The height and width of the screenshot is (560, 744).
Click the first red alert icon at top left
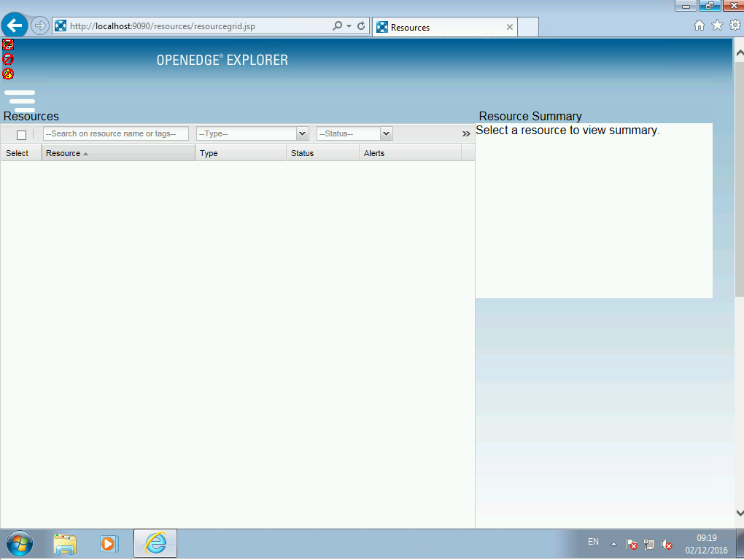coord(8,44)
